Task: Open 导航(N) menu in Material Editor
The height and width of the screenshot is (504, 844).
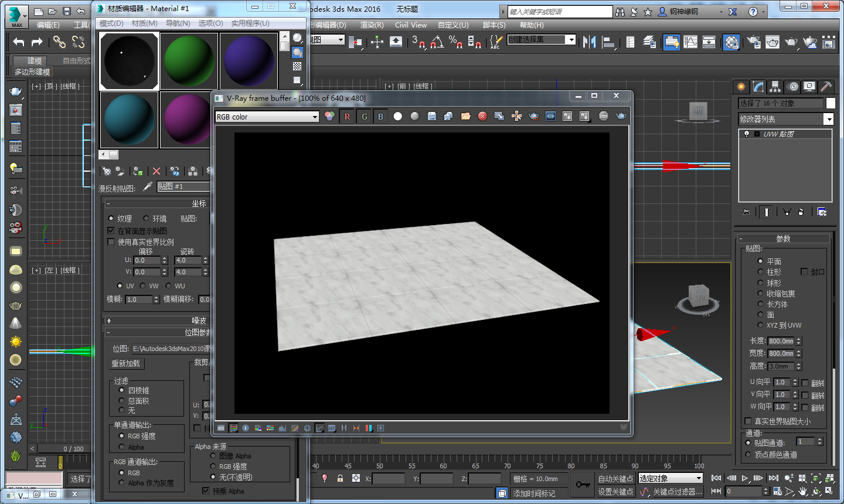Action: (178, 23)
